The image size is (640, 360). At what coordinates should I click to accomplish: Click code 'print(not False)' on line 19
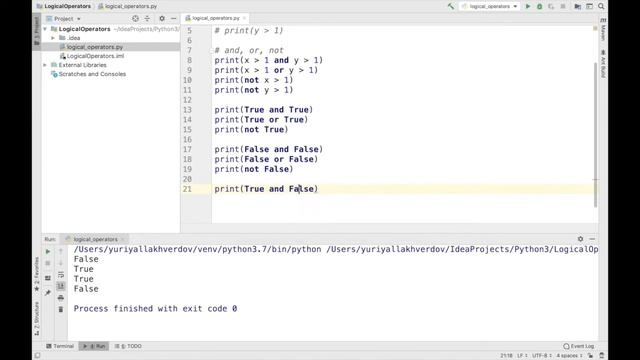tap(253, 169)
